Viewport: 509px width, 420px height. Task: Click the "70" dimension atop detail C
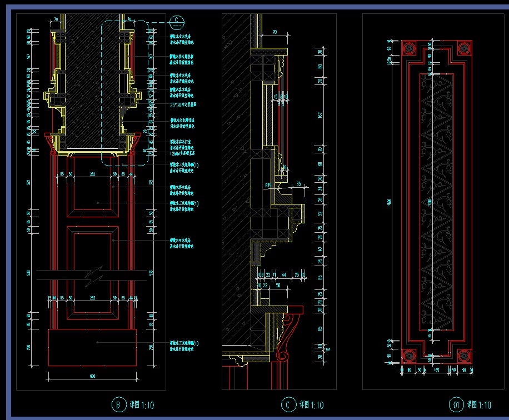(x=275, y=32)
